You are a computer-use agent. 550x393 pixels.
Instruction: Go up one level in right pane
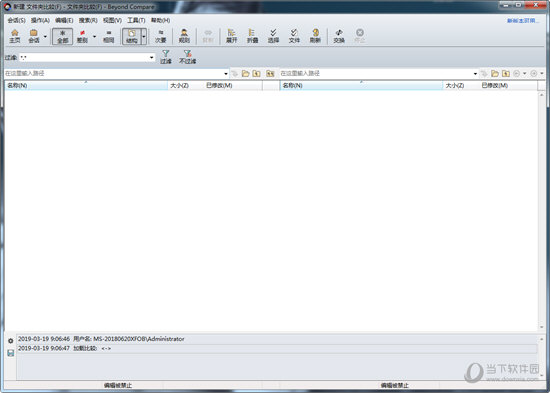click(x=506, y=73)
